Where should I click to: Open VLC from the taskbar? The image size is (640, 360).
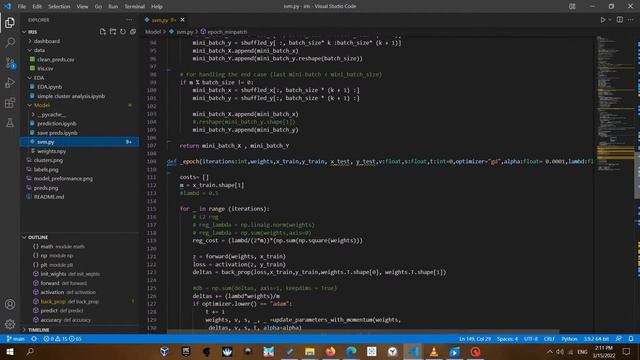pos(434,351)
